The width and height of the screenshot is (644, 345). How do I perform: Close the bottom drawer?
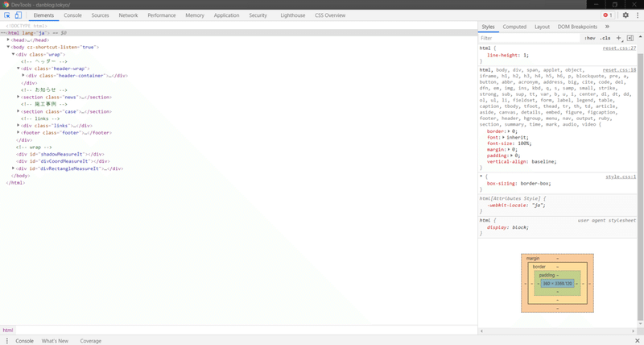click(x=638, y=341)
